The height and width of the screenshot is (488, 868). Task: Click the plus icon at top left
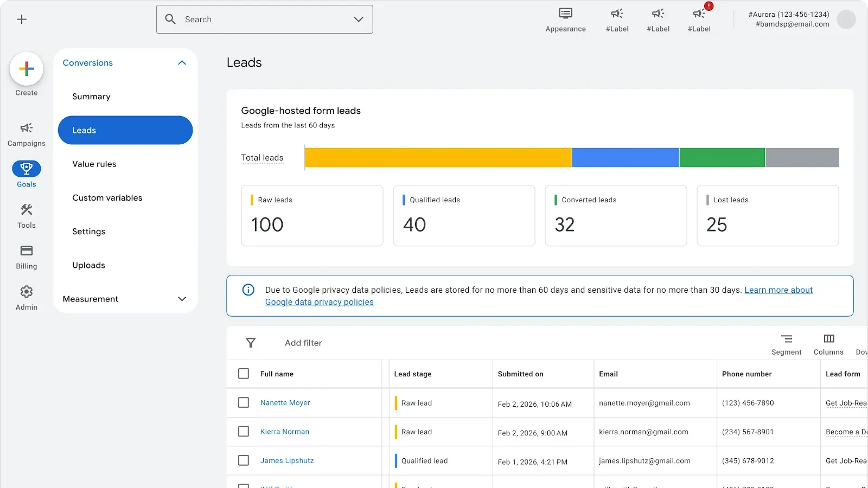click(x=22, y=20)
